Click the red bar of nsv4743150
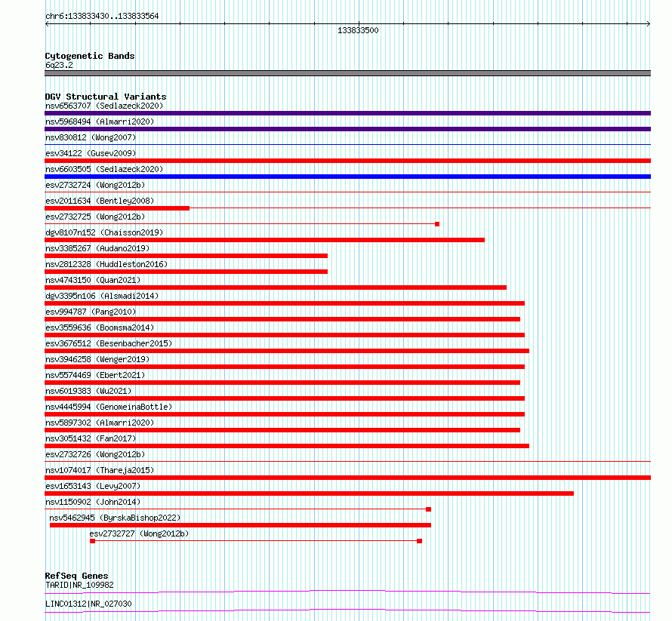 [276, 287]
